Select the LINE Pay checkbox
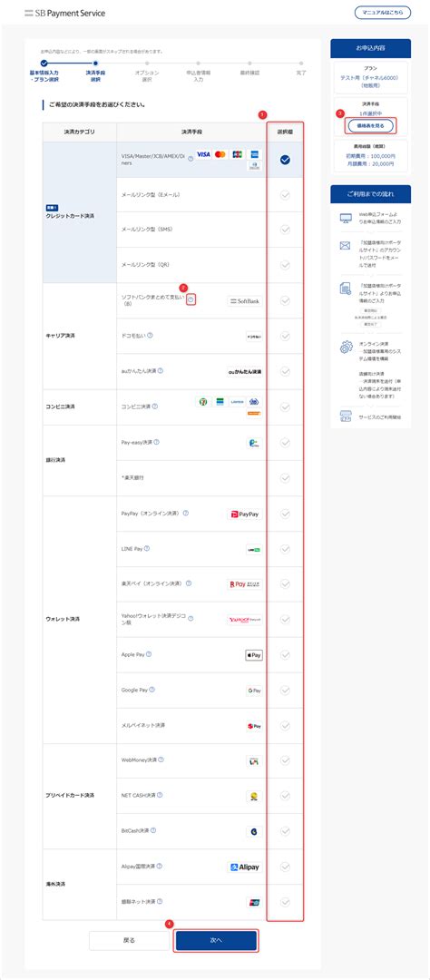430x980 pixels. coord(285,549)
